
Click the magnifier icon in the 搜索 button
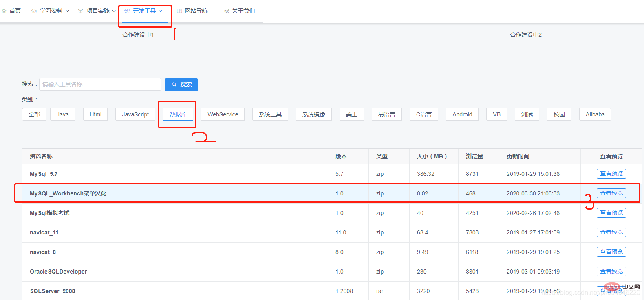coord(174,85)
